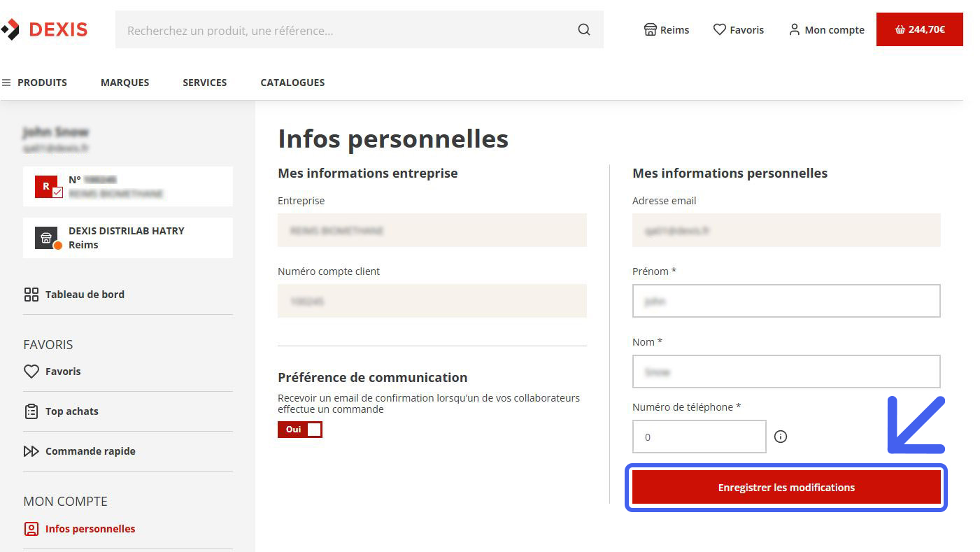
Task: Click the Adresse email field
Action: coord(786,230)
